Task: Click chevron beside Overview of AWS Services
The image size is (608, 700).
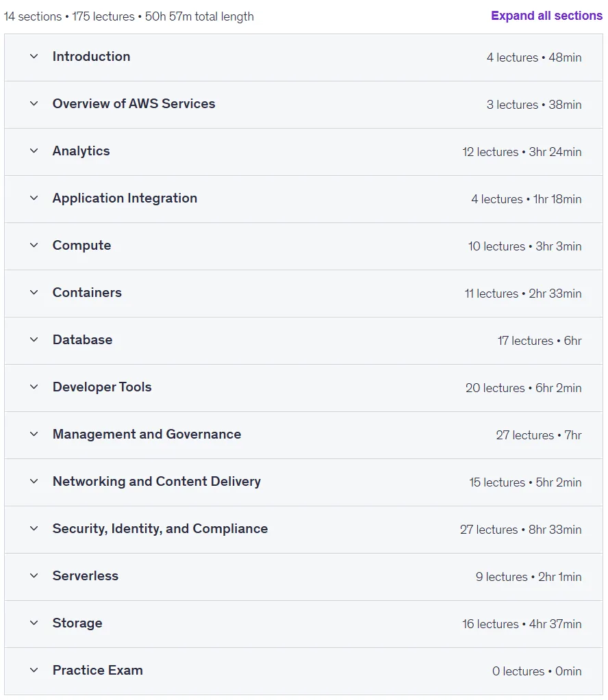Action: pos(34,104)
